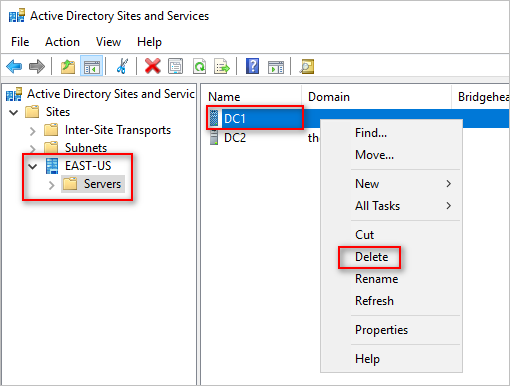The height and width of the screenshot is (386, 510).
Task: Sort by the Bridgehead column header
Action: [x=481, y=97]
